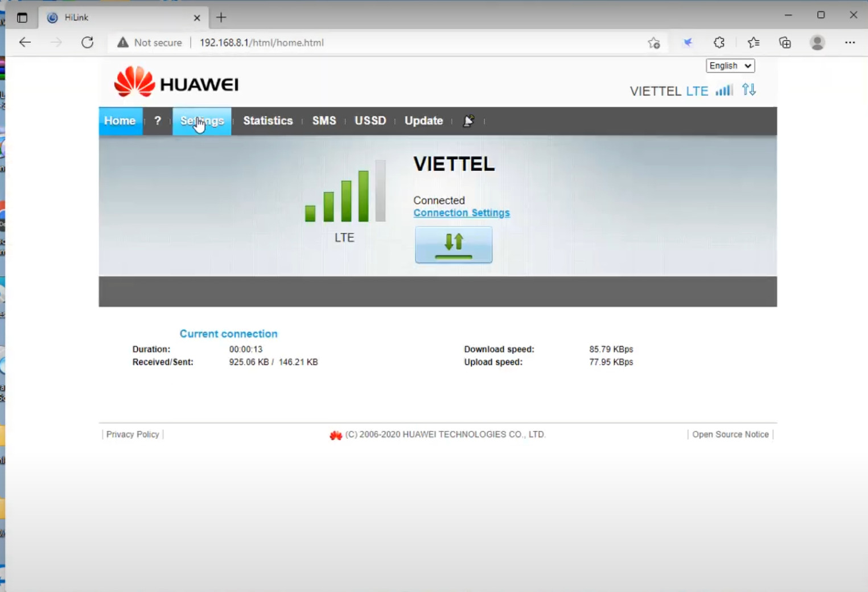Click the Connected status text

(x=439, y=200)
